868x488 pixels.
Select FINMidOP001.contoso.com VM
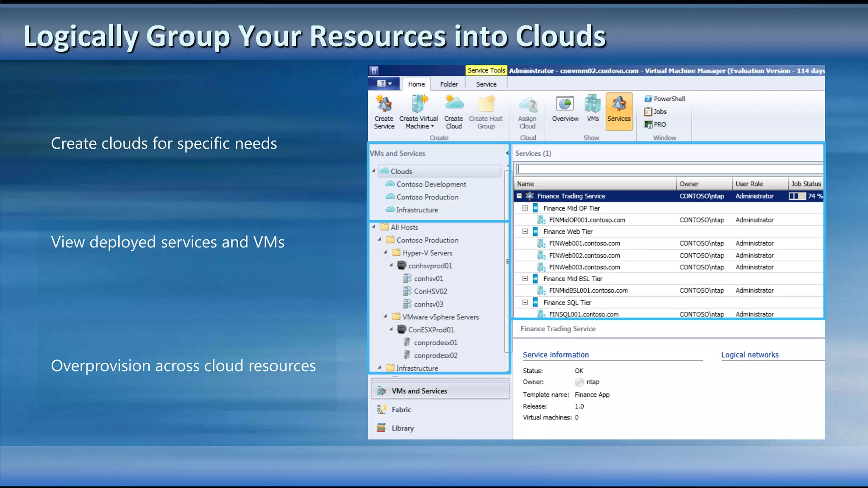(668, 220)
